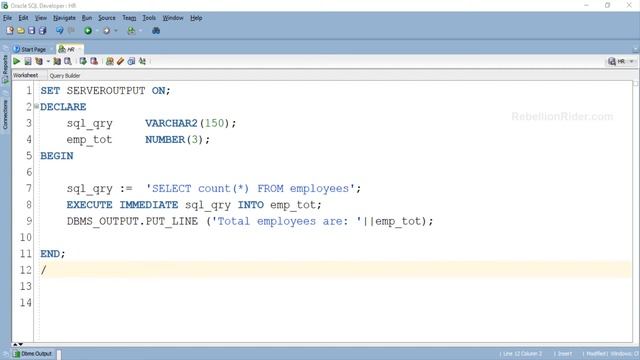
Task: Click the New file icon
Action: point(10,31)
